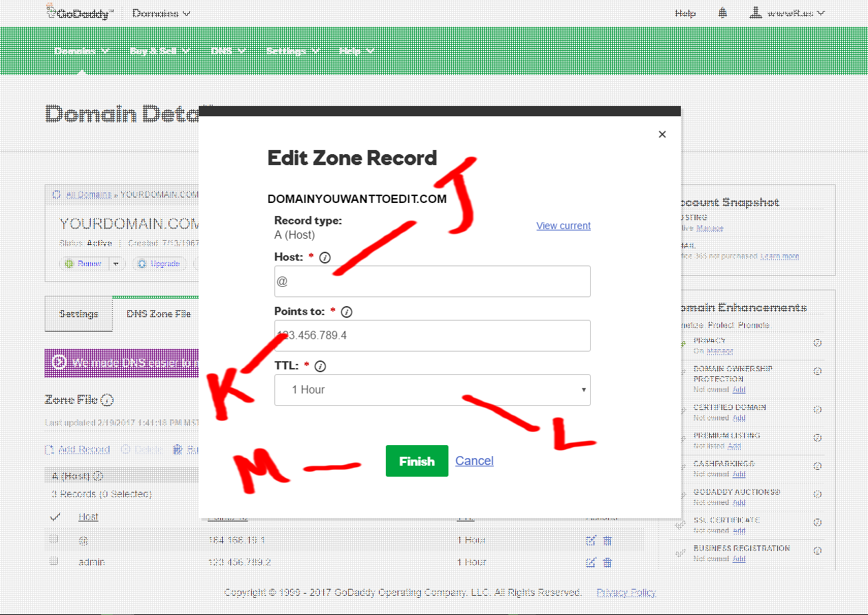Click the notifications bell icon

coord(723,13)
